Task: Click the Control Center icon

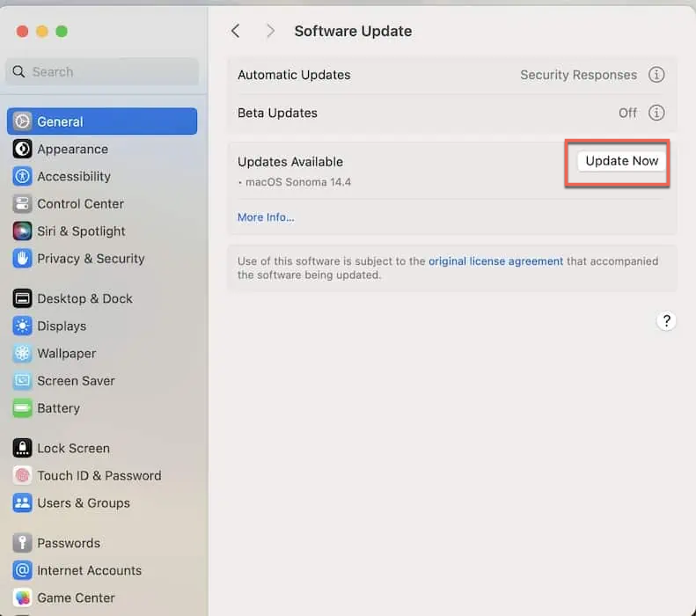Action: [22, 203]
